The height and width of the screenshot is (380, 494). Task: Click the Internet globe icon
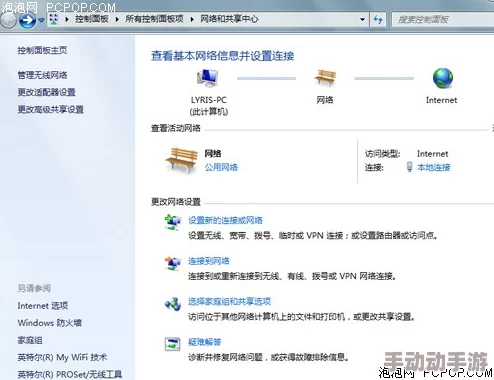click(x=443, y=78)
